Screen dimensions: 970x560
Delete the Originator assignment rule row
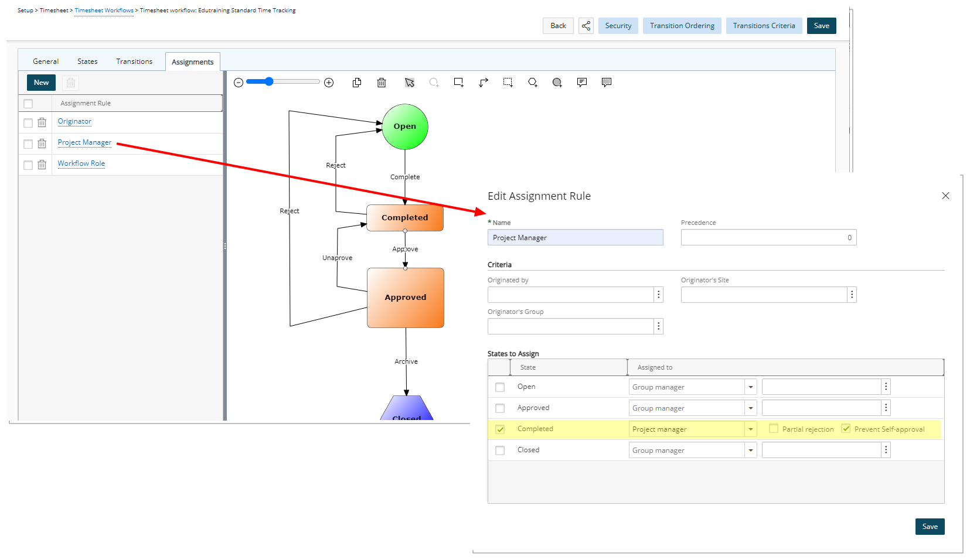pyautogui.click(x=42, y=122)
